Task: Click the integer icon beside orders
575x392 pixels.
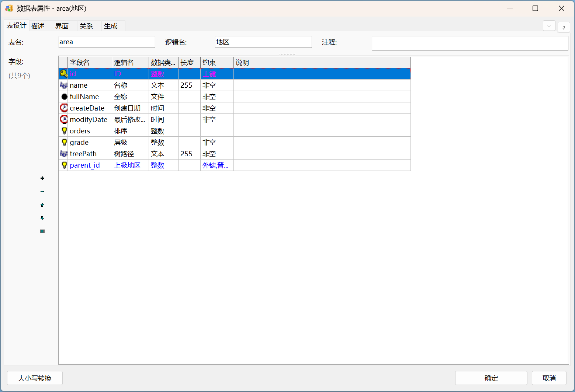Action: point(64,131)
